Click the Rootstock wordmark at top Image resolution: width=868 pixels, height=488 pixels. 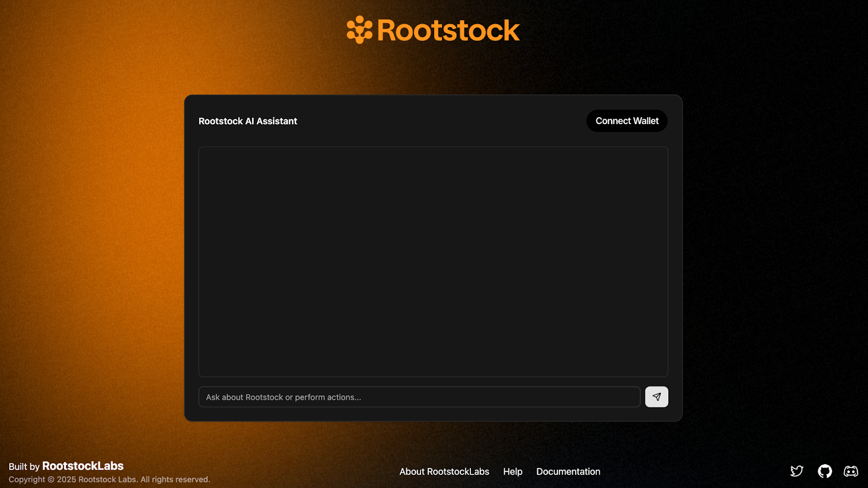(448, 30)
